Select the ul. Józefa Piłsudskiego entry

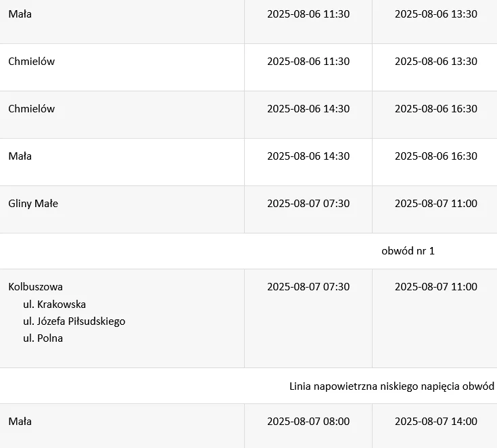pos(74,321)
